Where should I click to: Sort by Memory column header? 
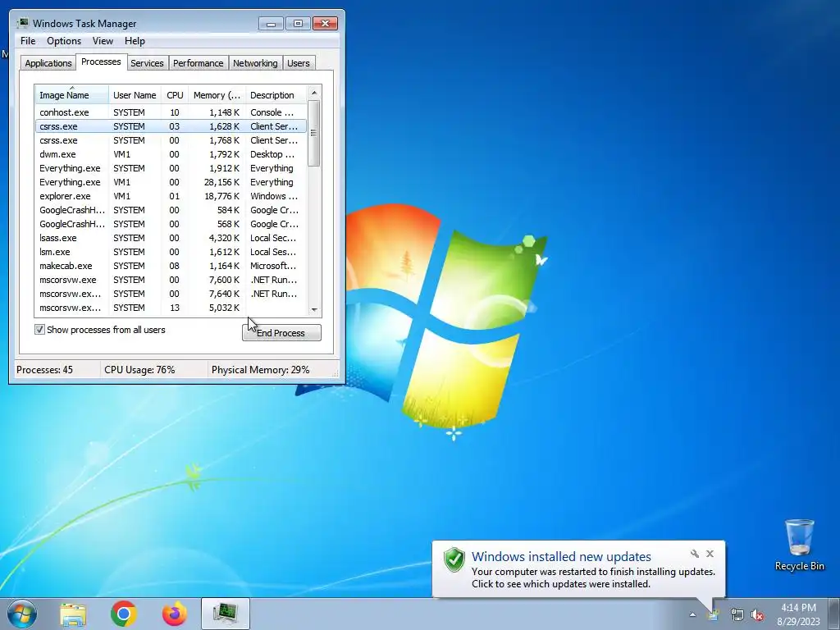click(x=217, y=95)
